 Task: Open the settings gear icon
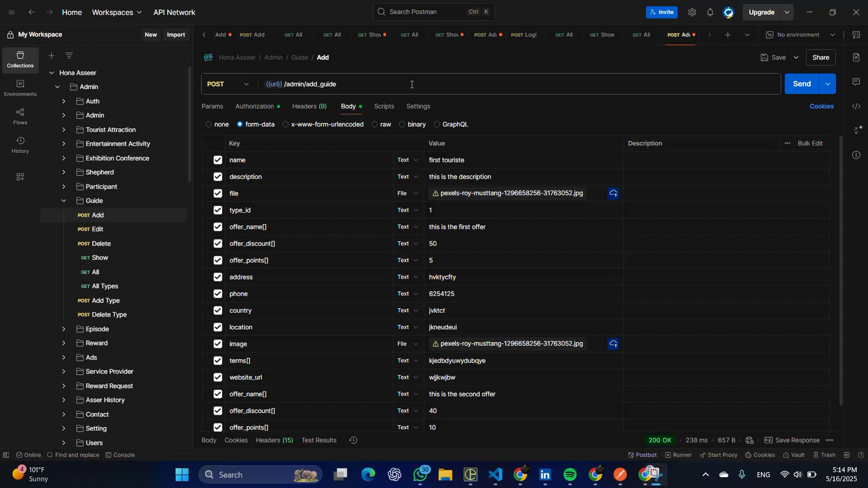692,12
